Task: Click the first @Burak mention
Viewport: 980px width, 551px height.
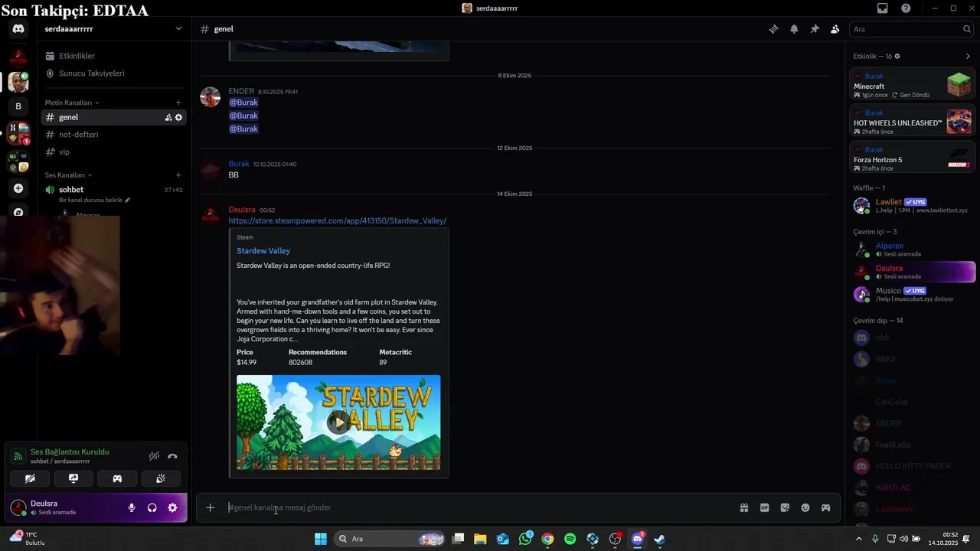Action: (x=243, y=103)
